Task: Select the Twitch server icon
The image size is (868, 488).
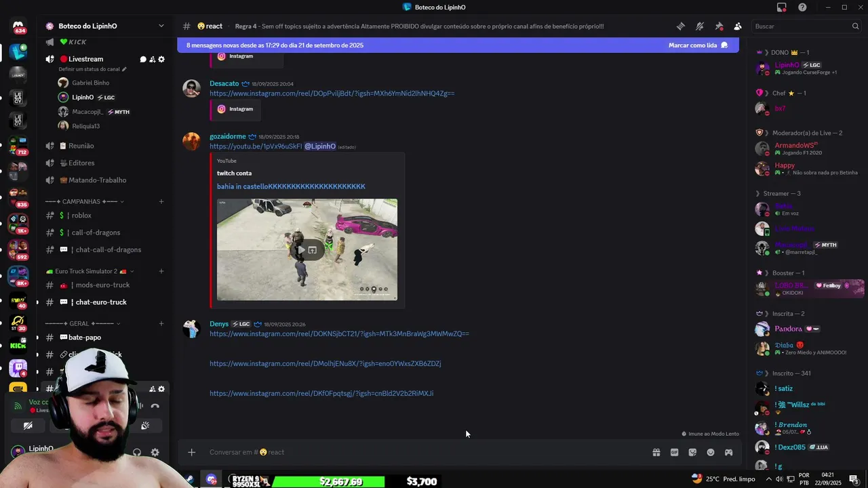Action: pyautogui.click(x=18, y=369)
